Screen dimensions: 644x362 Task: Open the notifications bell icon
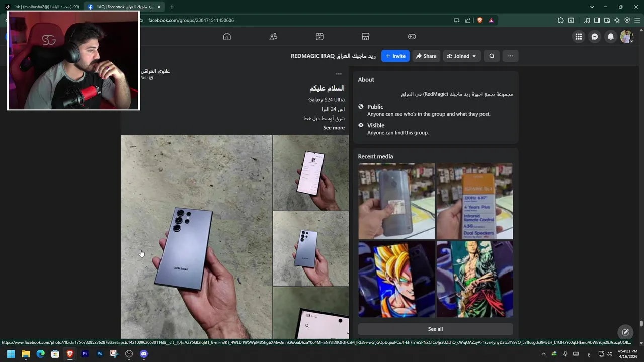[611, 37]
